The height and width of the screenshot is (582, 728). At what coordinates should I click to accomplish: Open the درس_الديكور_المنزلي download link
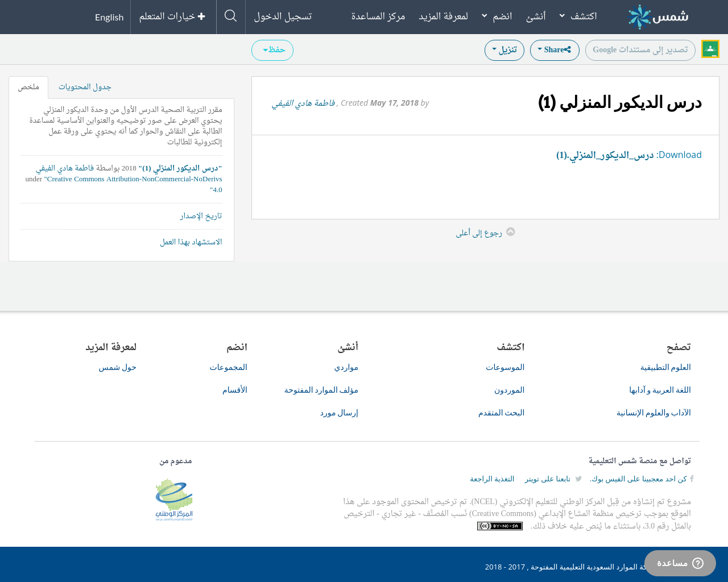pyautogui.click(x=605, y=155)
